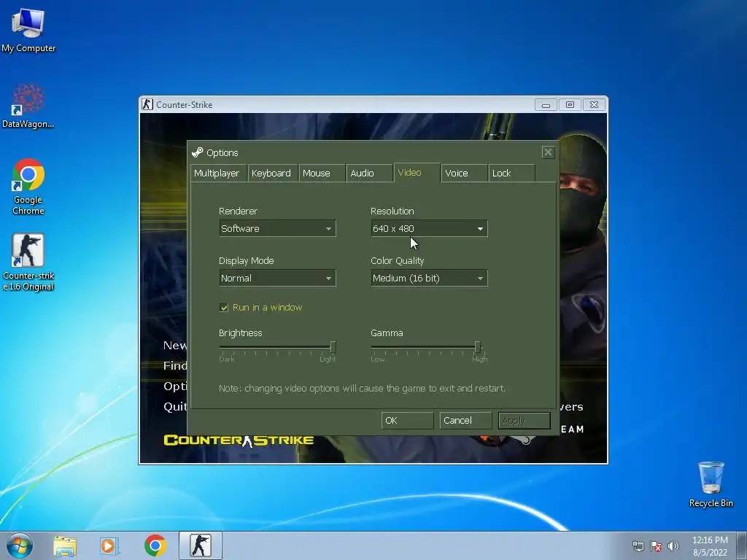Maximize the Counter-Strike window
Image resolution: width=747 pixels, height=560 pixels.
pyautogui.click(x=570, y=105)
